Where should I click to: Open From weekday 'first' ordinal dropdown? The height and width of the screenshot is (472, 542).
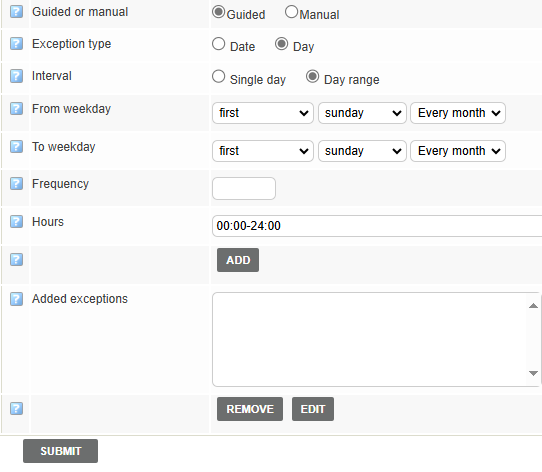(x=263, y=113)
